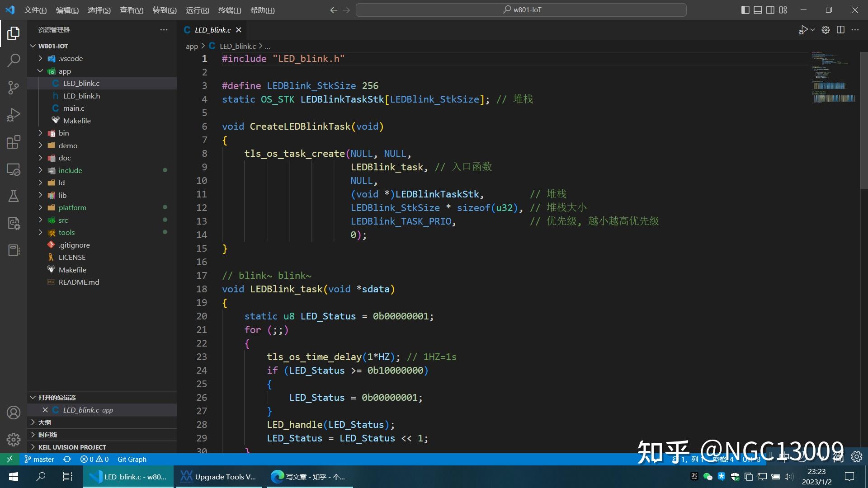Click the sync changes icon in status bar

[x=67, y=459]
